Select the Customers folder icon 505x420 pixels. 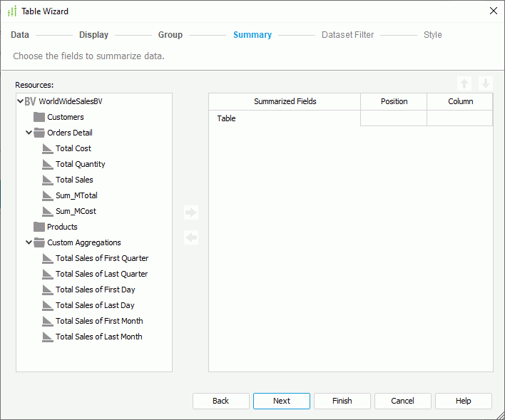(x=39, y=117)
